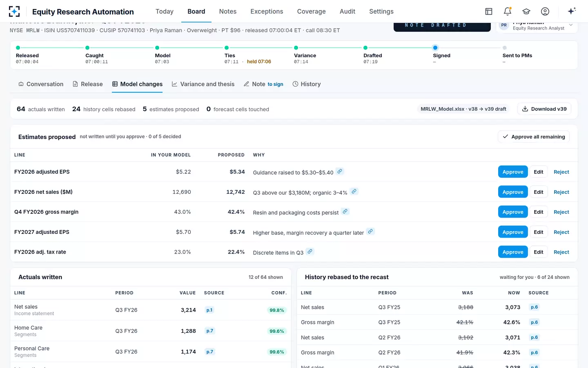Open p.7 source badge for Personal Care
The width and height of the screenshot is (588, 368).
tap(210, 352)
